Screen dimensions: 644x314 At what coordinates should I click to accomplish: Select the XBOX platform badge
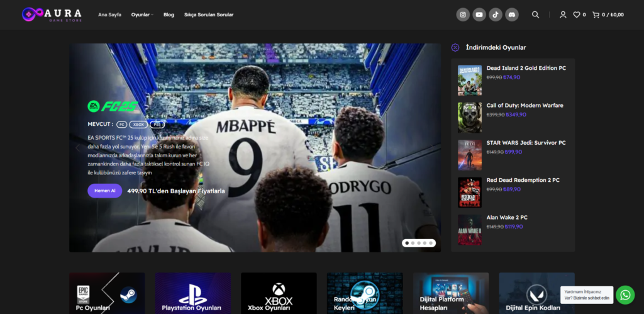pyautogui.click(x=138, y=125)
